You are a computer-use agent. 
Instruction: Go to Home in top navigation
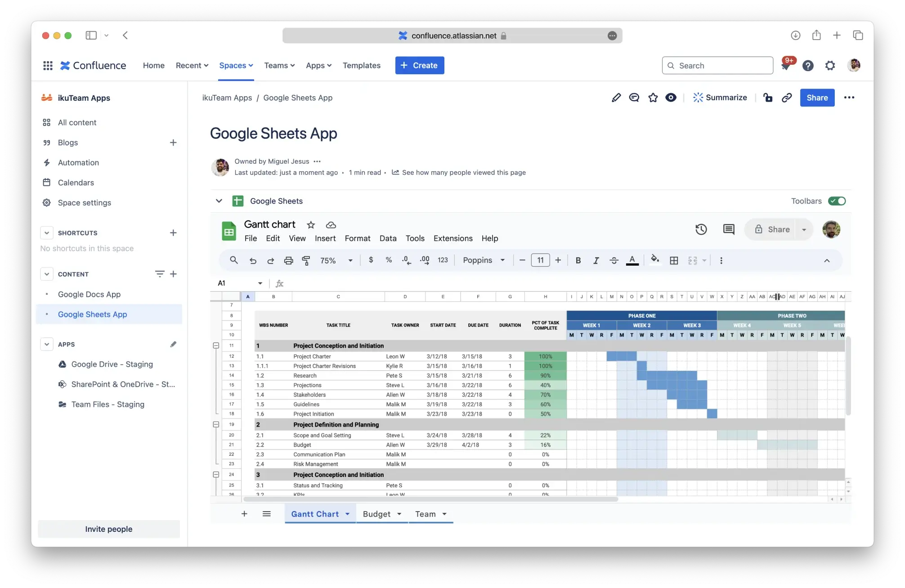(x=154, y=66)
